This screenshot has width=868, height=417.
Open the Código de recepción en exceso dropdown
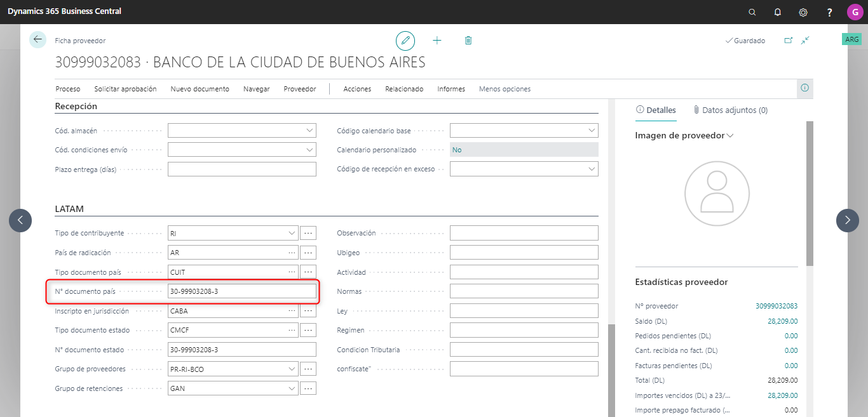click(592, 169)
